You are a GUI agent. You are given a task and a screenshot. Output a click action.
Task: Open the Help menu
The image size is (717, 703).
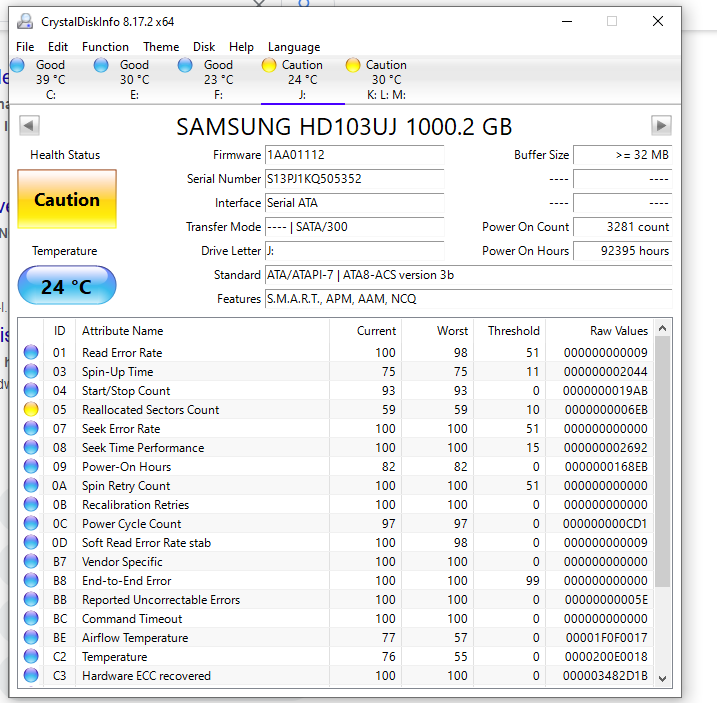[x=241, y=47]
